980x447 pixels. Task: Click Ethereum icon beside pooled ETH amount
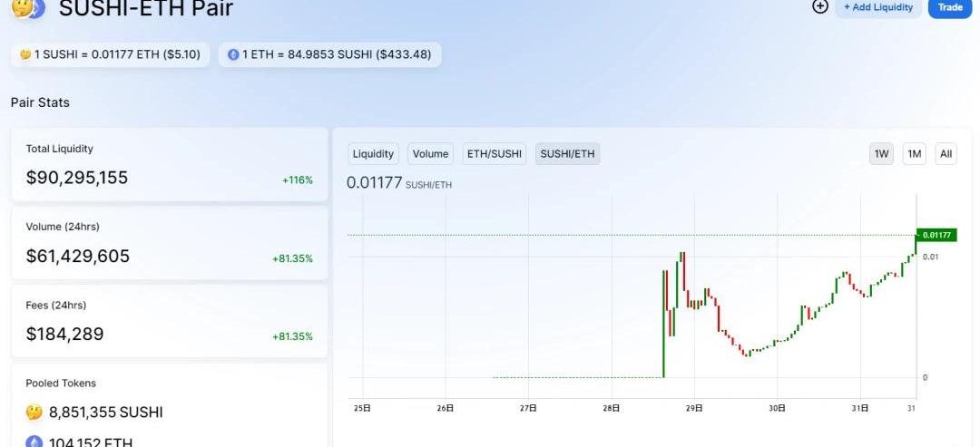pyautogui.click(x=34, y=442)
